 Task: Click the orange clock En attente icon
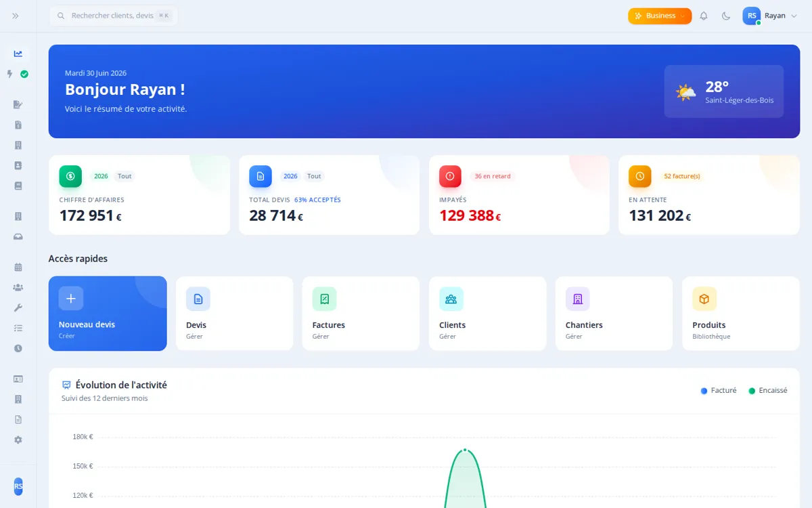pyautogui.click(x=640, y=176)
